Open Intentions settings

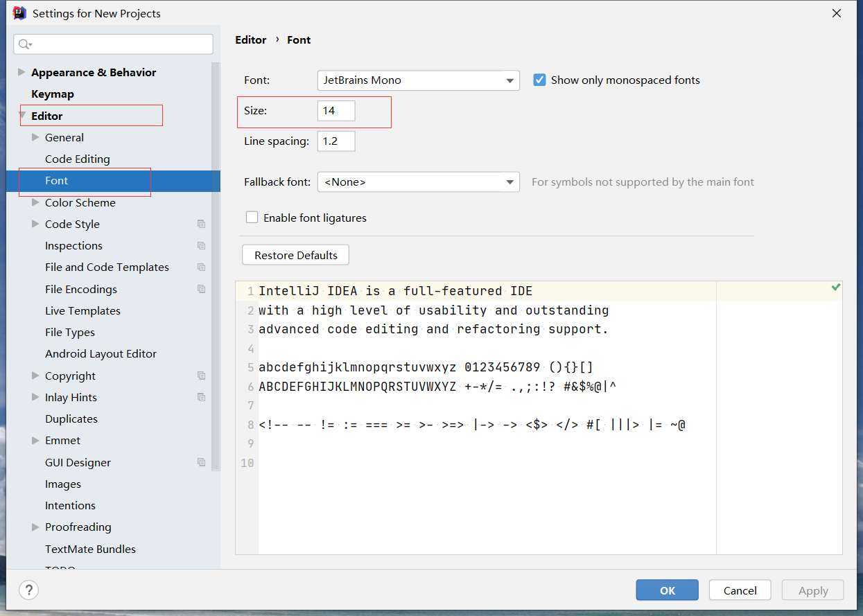(70, 505)
